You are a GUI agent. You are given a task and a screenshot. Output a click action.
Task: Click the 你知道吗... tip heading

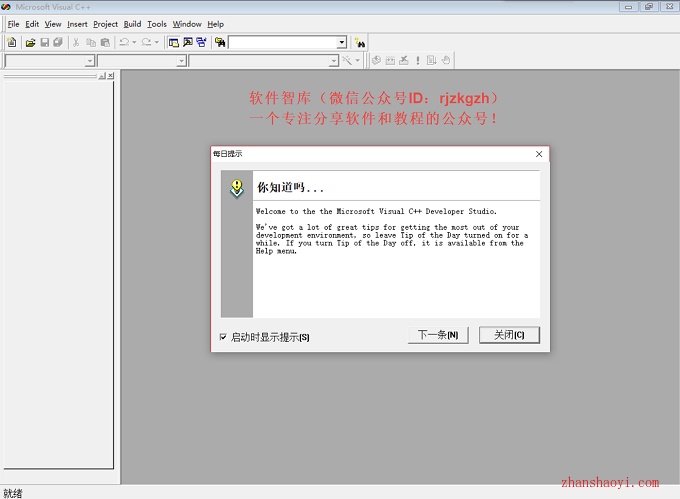[290, 188]
